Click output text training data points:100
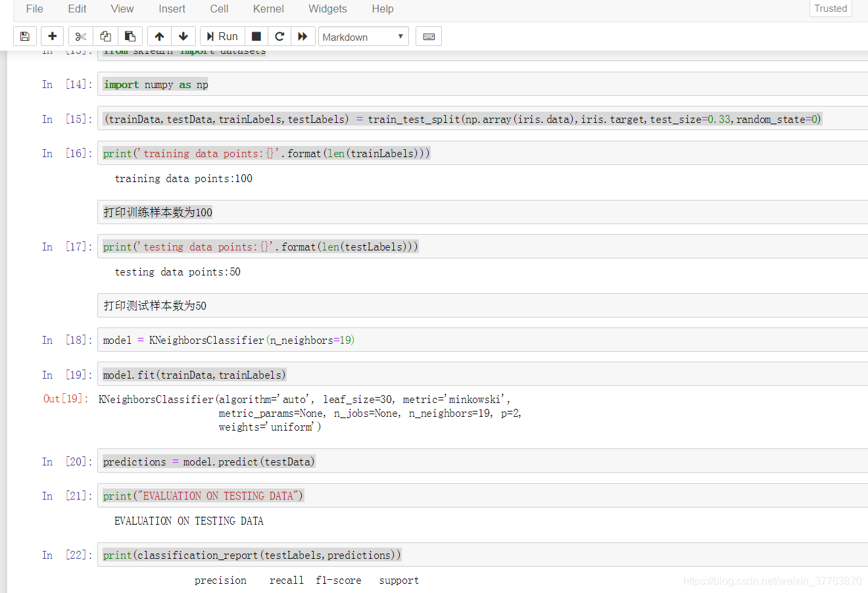Image resolution: width=868 pixels, height=593 pixels. point(183,178)
